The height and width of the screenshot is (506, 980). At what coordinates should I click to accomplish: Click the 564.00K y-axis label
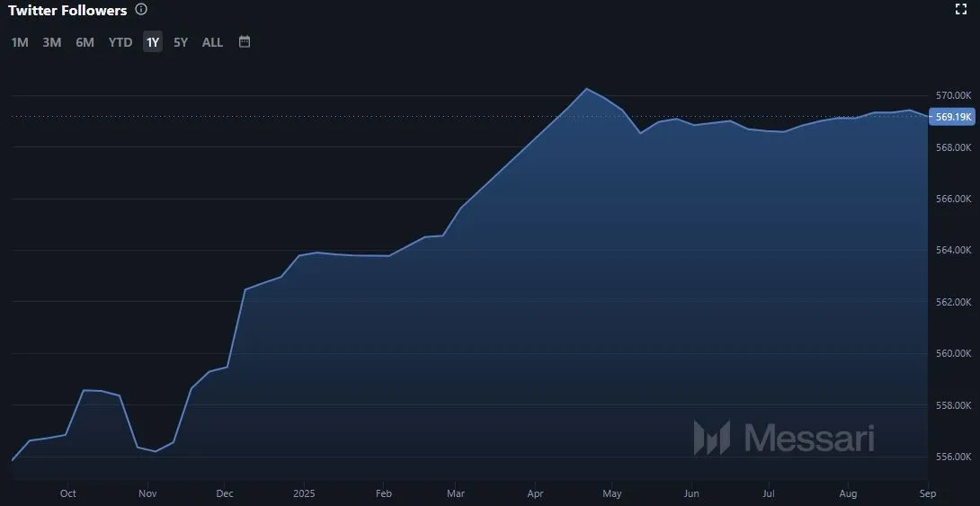(x=953, y=250)
